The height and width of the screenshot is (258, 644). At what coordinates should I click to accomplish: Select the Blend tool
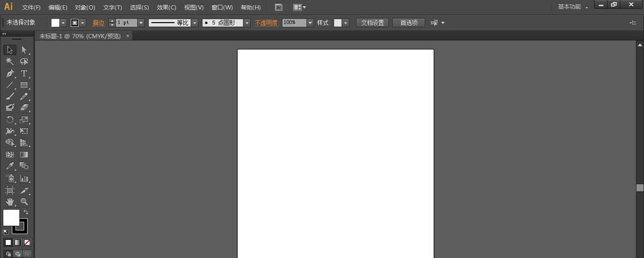(x=24, y=166)
